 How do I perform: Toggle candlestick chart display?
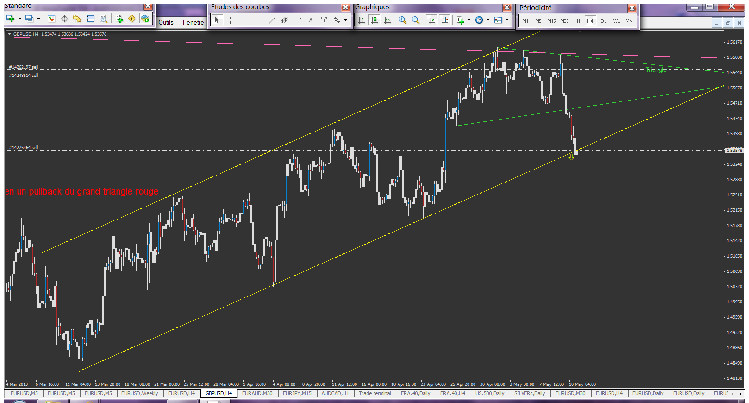(x=374, y=20)
